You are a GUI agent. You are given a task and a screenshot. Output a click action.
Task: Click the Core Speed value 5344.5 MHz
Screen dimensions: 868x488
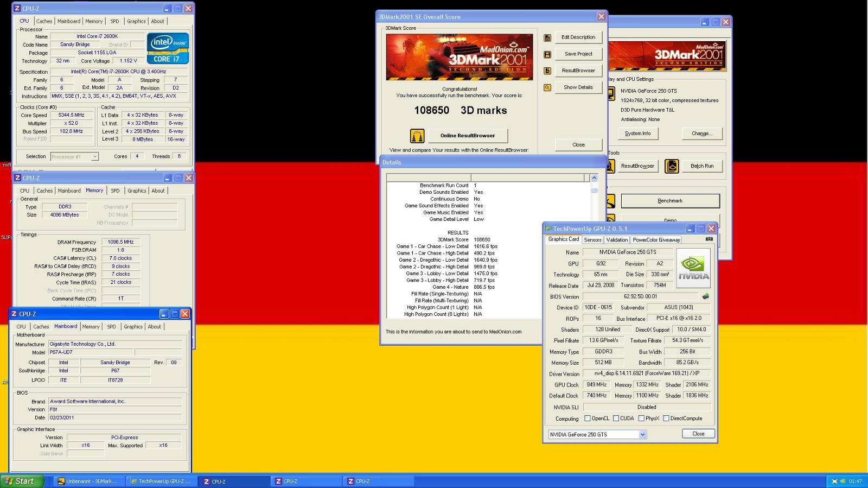72,115
